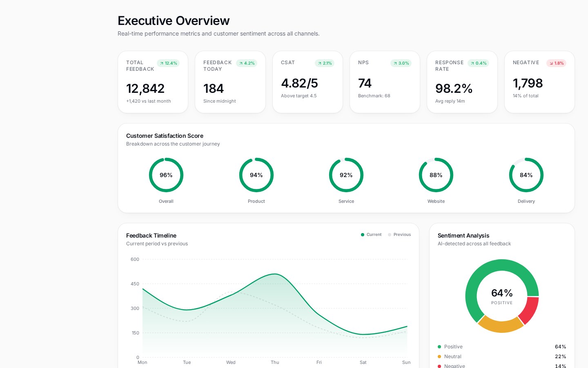Click the 4.82/5 CSAT score

299,83
